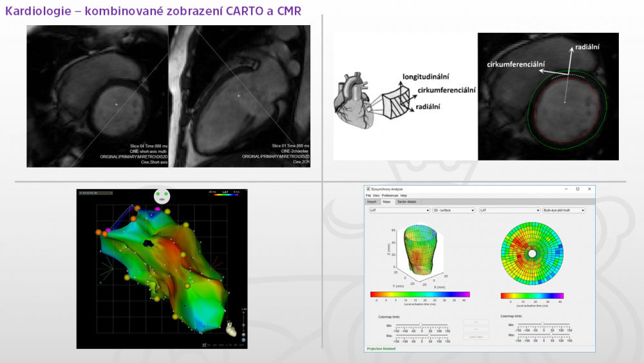Click the lowest round icon below the CARTO zoom slider
The width and height of the screenshot is (644, 363).
(x=243, y=340)
